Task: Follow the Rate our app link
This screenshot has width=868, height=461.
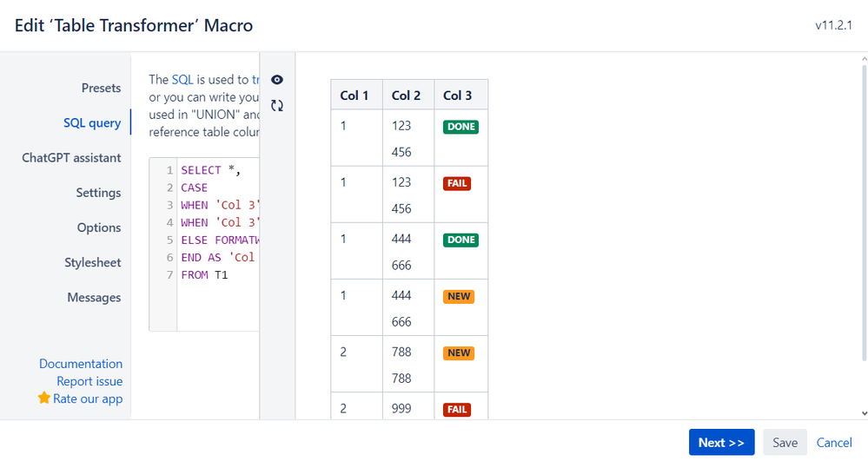Action: tap(88, 398)
